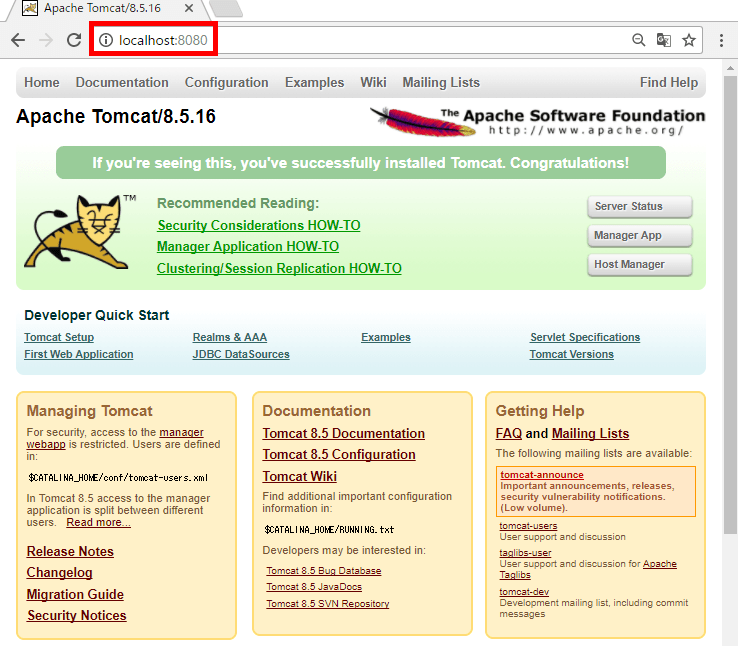Click the translate page icon
This screenshot has width=738, height=646.
664,40
